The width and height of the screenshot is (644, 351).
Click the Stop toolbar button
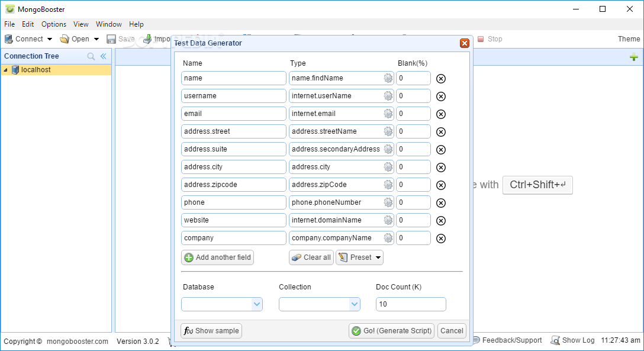(x=490, y=39)
